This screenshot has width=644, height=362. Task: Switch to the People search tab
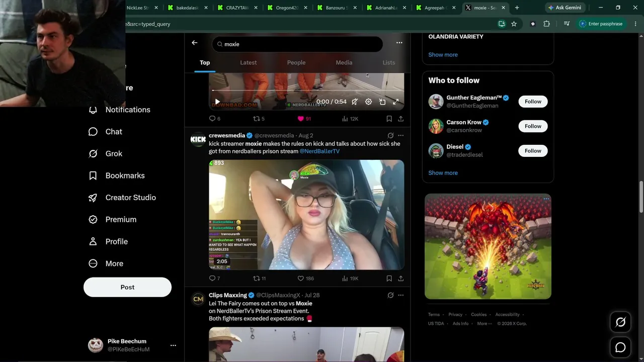(296, 62)
